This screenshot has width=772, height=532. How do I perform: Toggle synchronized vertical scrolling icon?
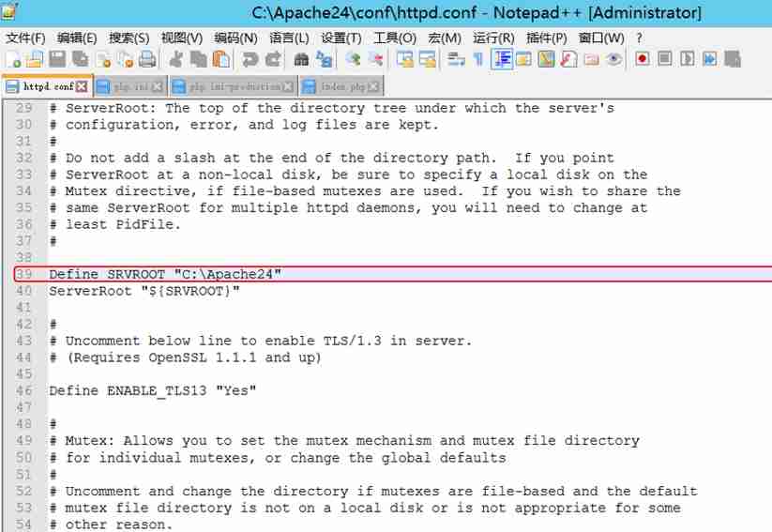click(404, 60)
